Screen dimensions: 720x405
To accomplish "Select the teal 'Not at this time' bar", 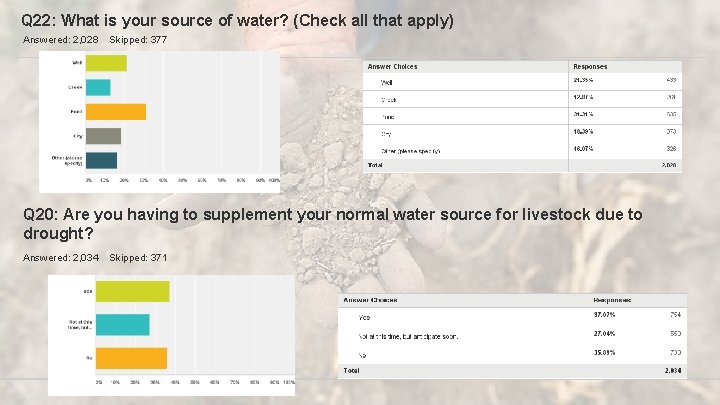I will point(123,325).
